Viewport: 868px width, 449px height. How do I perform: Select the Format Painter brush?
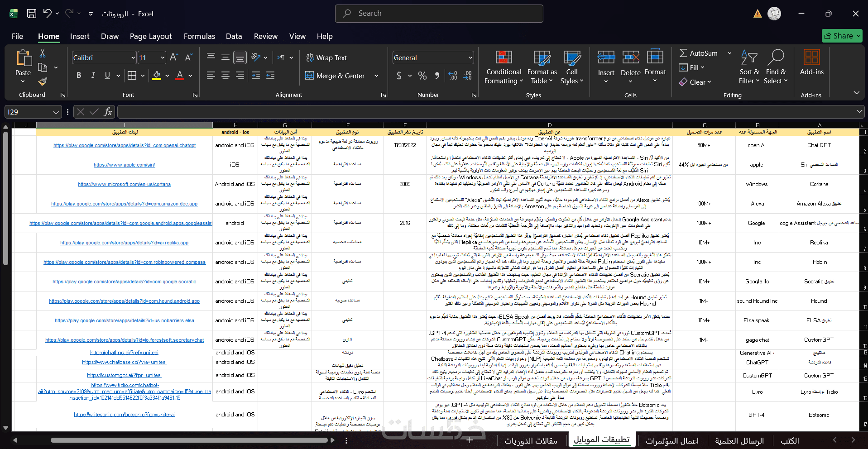point(43,81)
